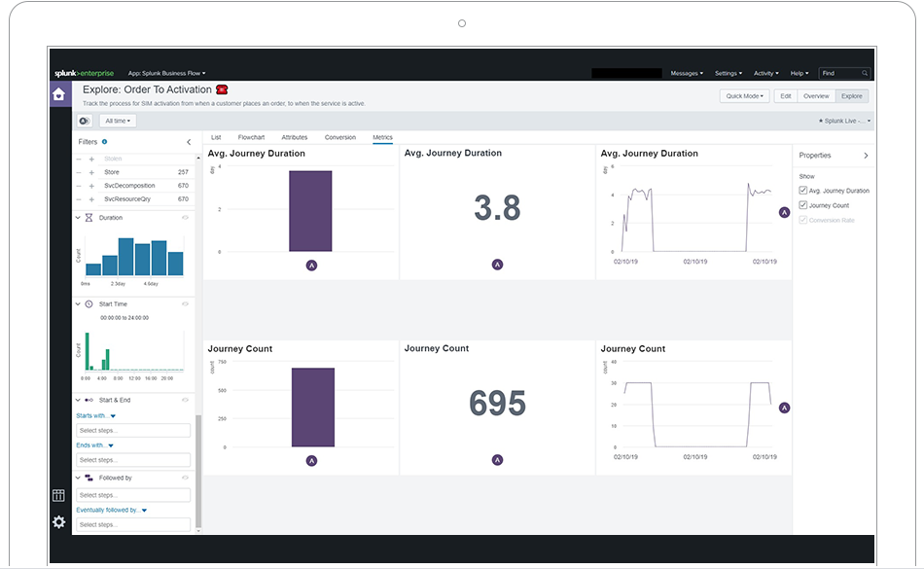This screenshot has width=924, height=569.
Task: Click the red phone icon beside the title
Action: [x=221, y=89]
